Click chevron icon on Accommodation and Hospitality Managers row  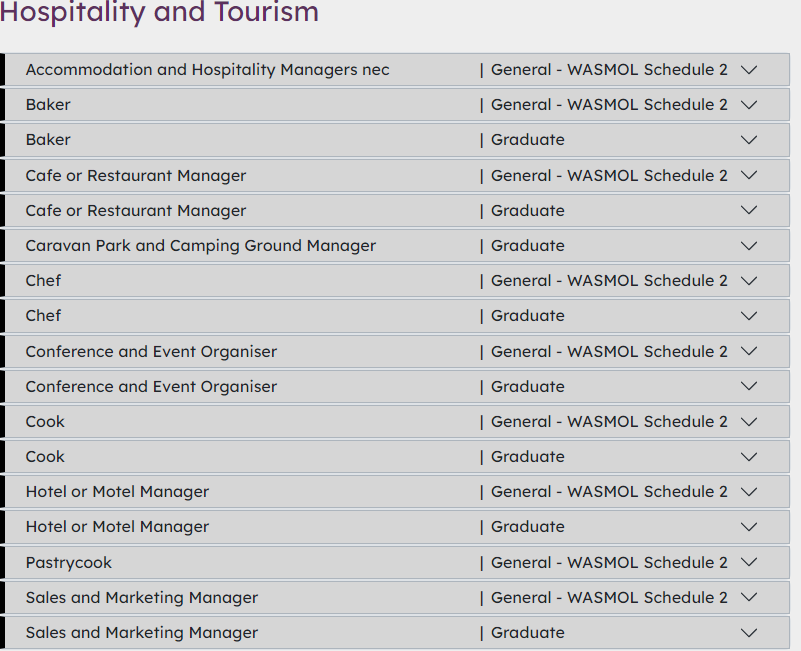pyautogui.click(x=748, y=70)
